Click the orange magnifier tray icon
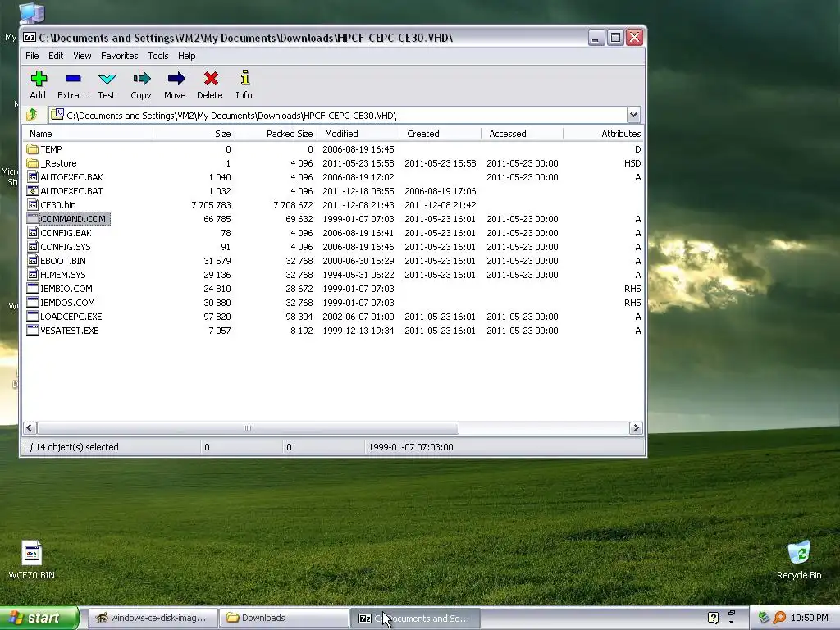 (779, 618)
